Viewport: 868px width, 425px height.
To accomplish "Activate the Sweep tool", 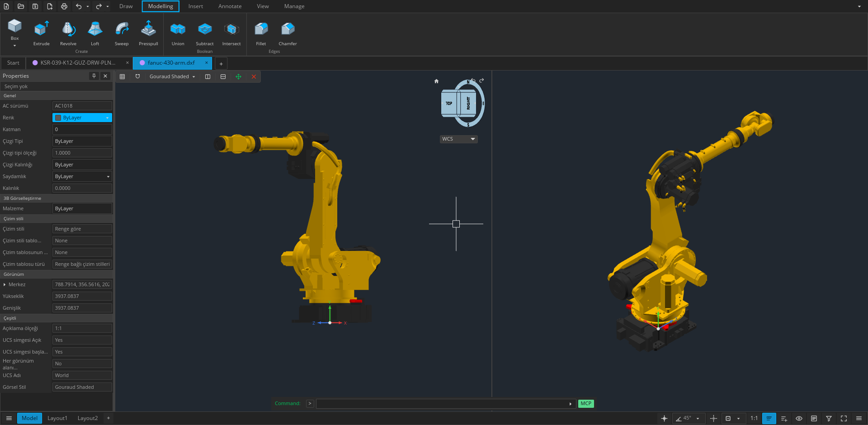I will click(122, 33).
